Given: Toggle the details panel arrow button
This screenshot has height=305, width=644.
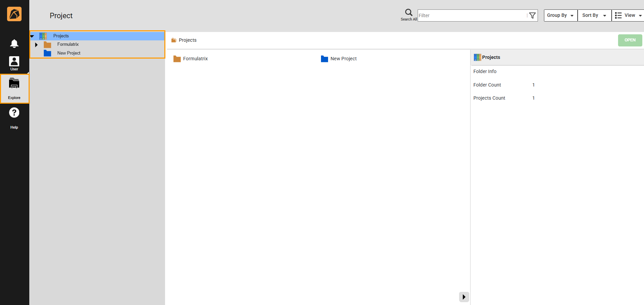Looking at the screenshot, I should [x=464, y=297].
